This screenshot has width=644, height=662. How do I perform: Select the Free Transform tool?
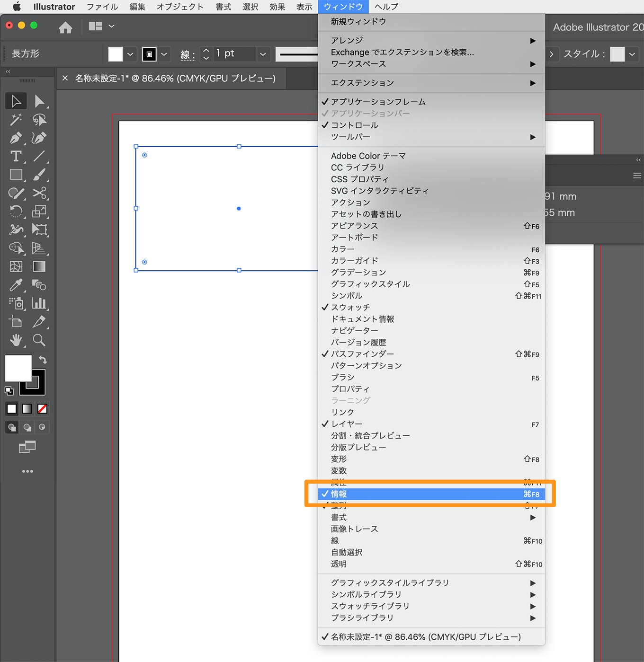(39, 230)
